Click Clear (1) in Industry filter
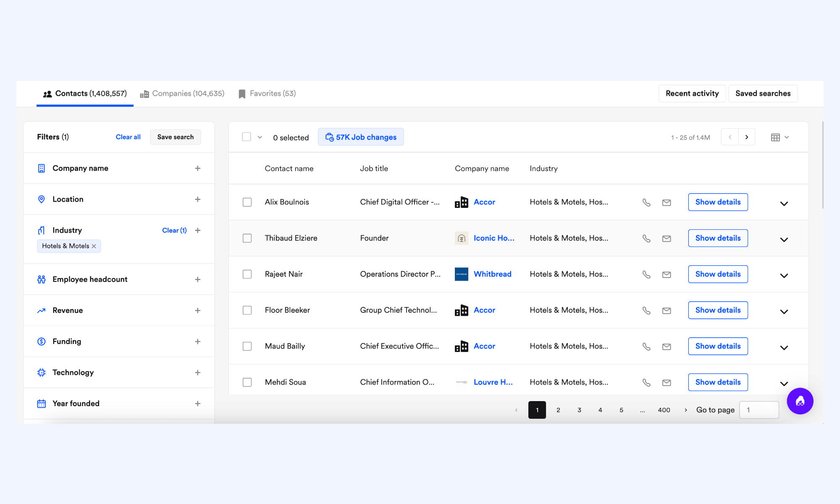Viewport: 840px width, 504px height. coord(174,231)
